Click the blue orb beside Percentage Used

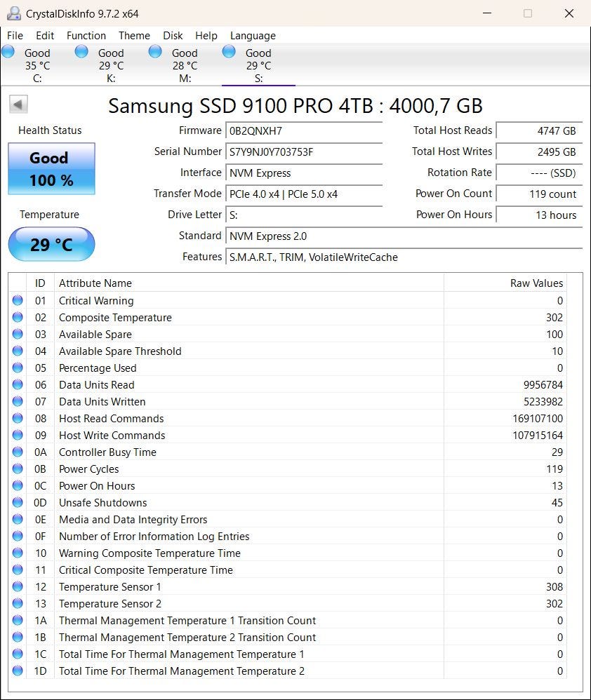(18, 368)
